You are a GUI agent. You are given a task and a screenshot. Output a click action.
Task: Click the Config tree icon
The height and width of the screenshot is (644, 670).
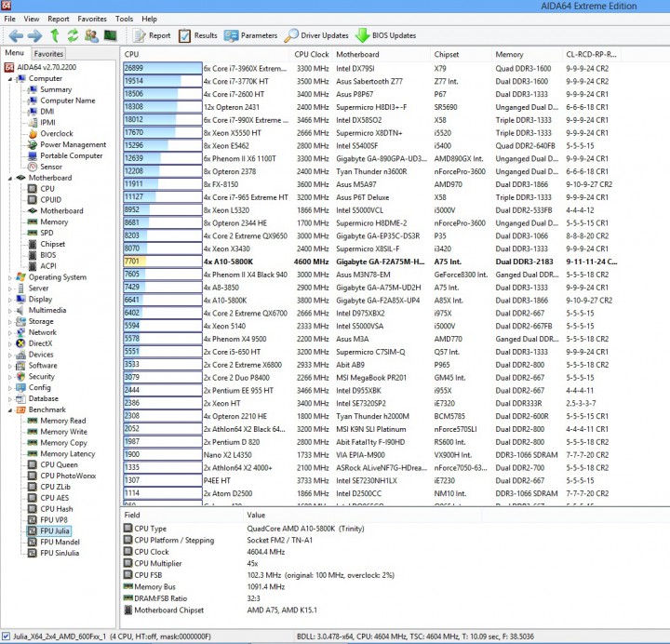coord(20,387)
